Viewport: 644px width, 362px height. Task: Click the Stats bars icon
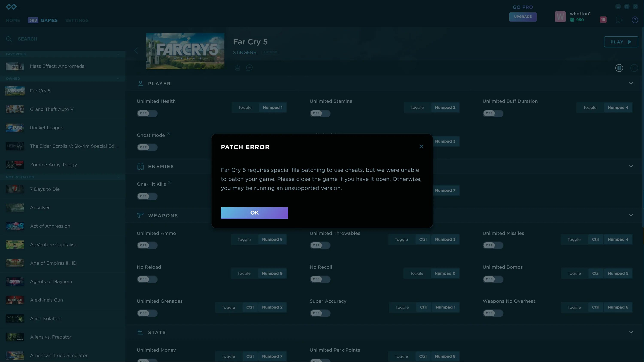pos(140,332)
